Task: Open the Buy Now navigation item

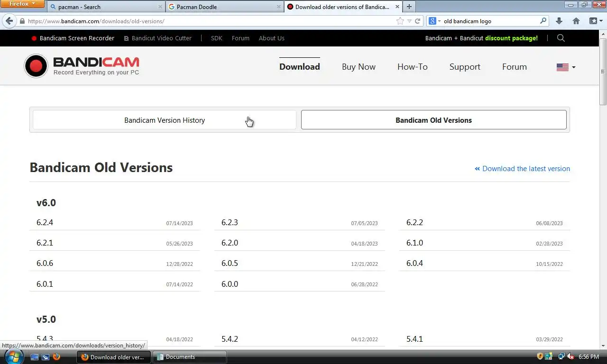Action: [x=359, y=67]
